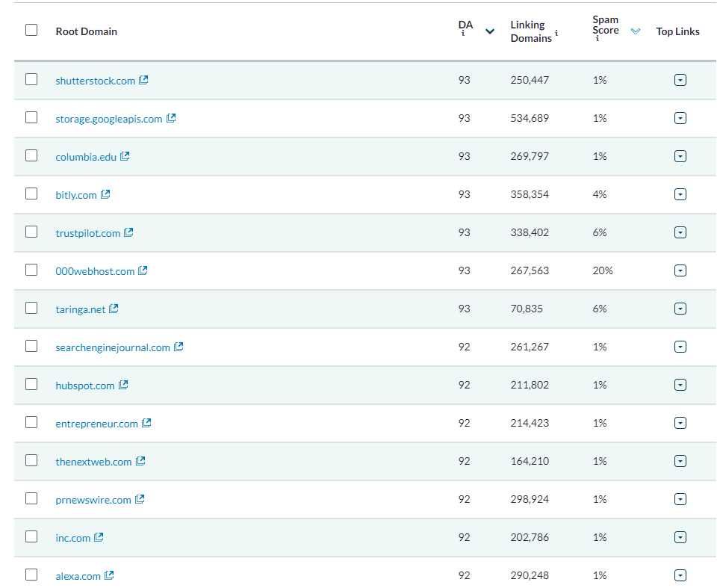Check the trustpilot.com row checkbox

pos(31,232)
